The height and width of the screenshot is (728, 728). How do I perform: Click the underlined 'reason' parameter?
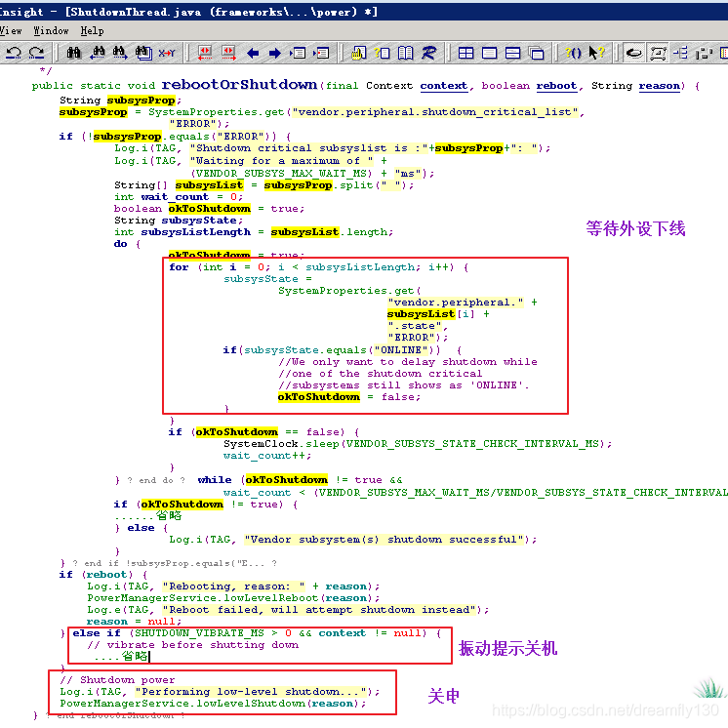pyautogui.click(x=659, y=86)
